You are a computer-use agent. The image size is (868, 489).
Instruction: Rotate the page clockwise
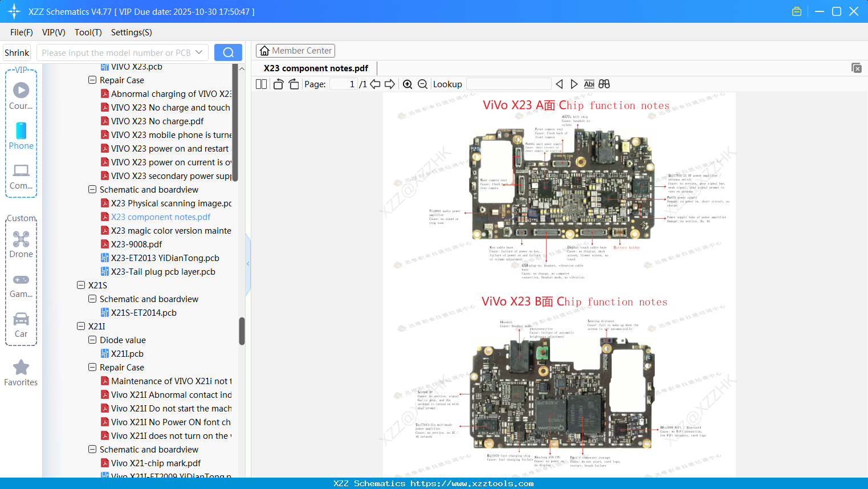pyautogui.click(x=294, y=84)
